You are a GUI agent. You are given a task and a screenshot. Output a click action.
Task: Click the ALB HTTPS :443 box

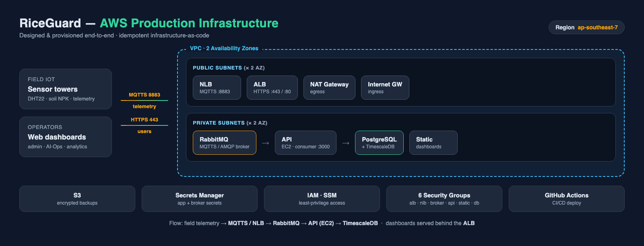(272, 88)
